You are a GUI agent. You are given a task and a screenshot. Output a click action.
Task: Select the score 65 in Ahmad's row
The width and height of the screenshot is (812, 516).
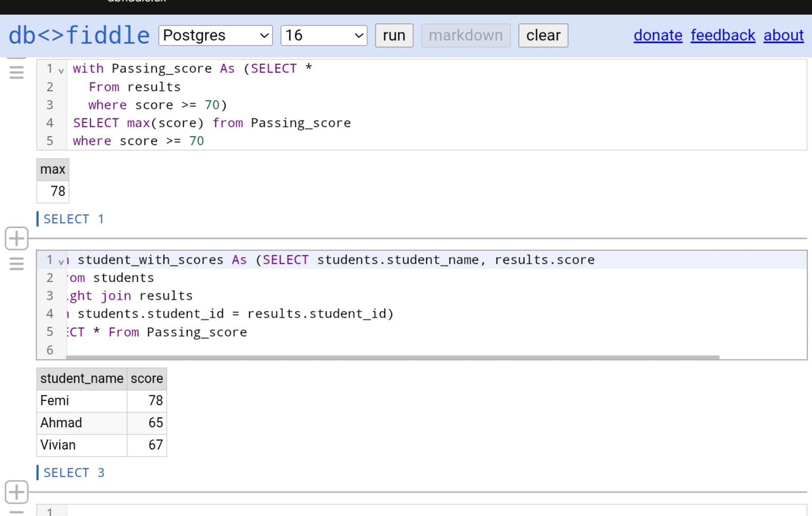(147, 423)
